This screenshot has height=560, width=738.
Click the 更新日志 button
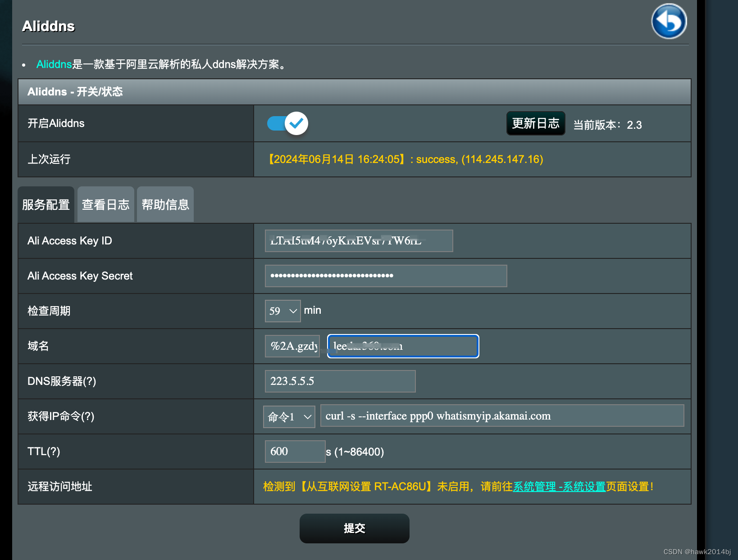(535, 124)
